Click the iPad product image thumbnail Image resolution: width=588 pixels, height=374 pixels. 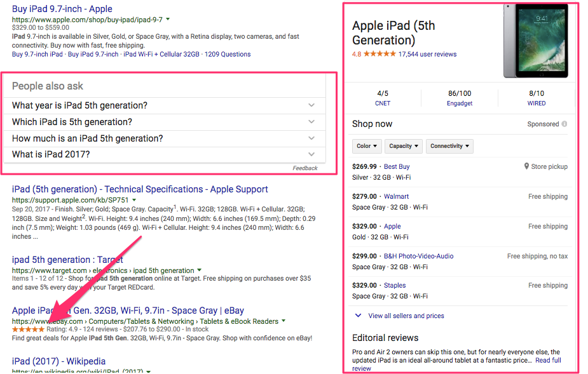(x=535, y=41)
